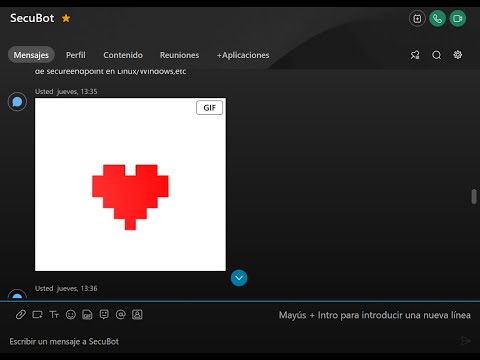480x360 pixels.
Task: Start an audio call with SecuBot
Action: pos(437,19)
